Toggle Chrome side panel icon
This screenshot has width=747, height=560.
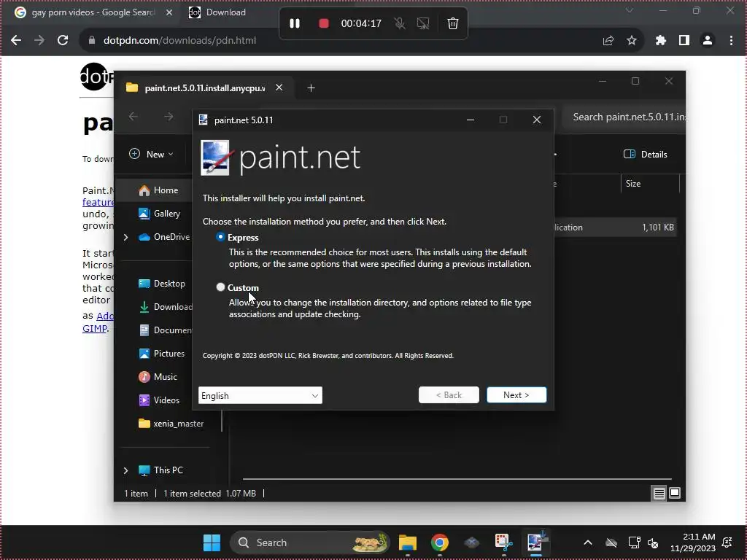(684, 41)
